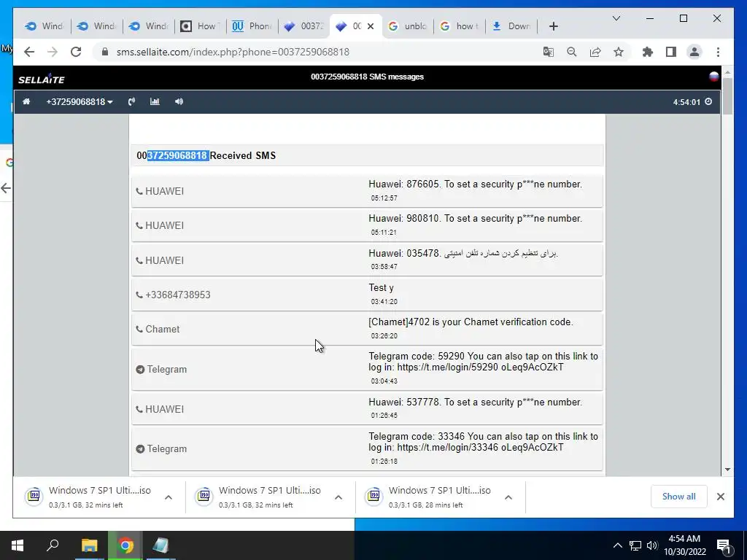Select 'Test y' message text

pyautogui.click(x=381, y=287)
